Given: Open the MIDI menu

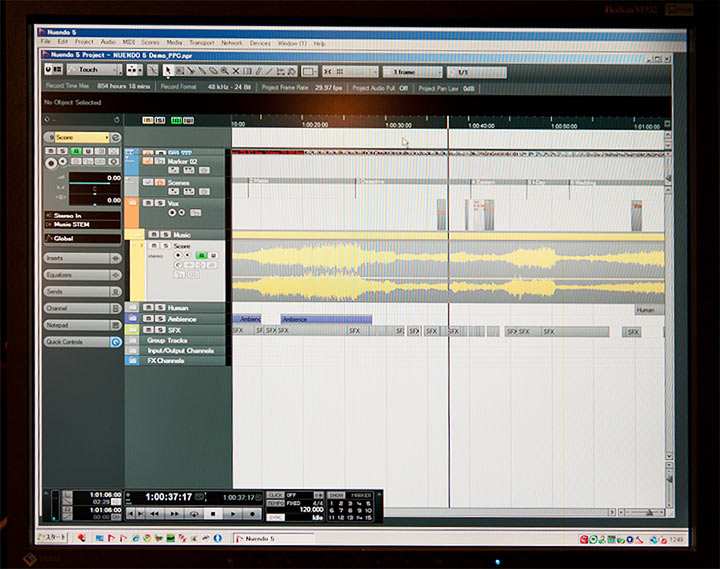Looking at the screenshot, I should pyautogui.click(x=129, y=42).
